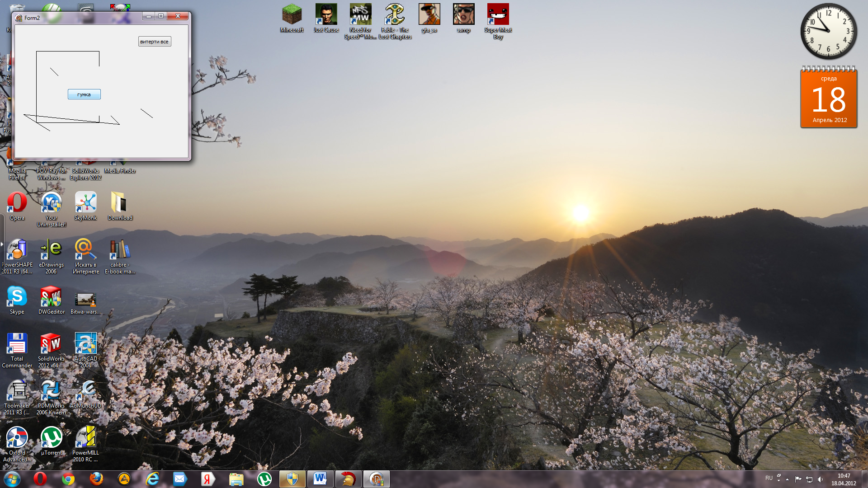Screen dimensions: 868x488
Task: Select the SolidWorks 2012 x64 icon
Action: pyautogui.click(x=51, y=350)
